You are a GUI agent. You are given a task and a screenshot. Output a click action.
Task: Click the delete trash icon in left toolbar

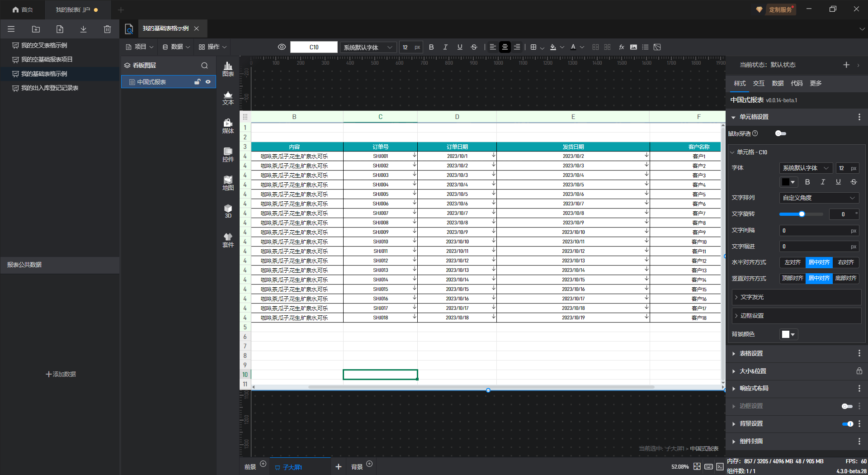(107, 29)
